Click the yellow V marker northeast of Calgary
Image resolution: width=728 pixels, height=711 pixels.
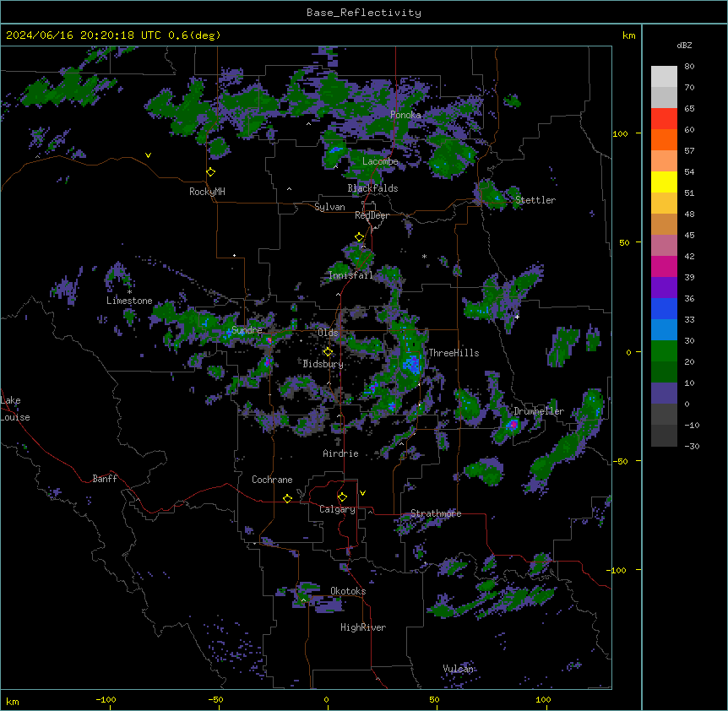362,493
